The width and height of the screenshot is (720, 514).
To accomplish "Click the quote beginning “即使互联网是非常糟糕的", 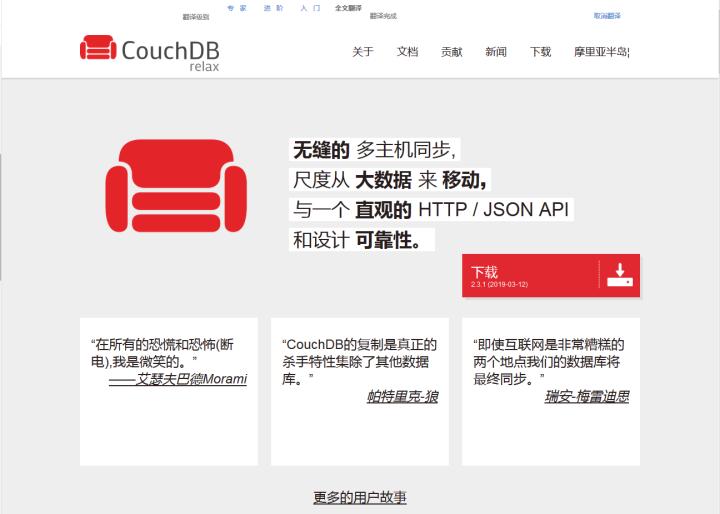I will (548, 362).
